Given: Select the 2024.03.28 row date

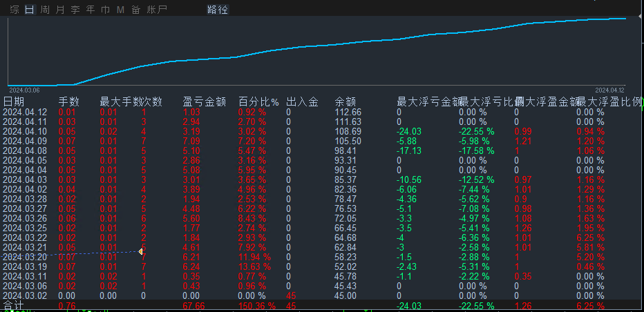Looking at the screenshot, I should 25,199.
